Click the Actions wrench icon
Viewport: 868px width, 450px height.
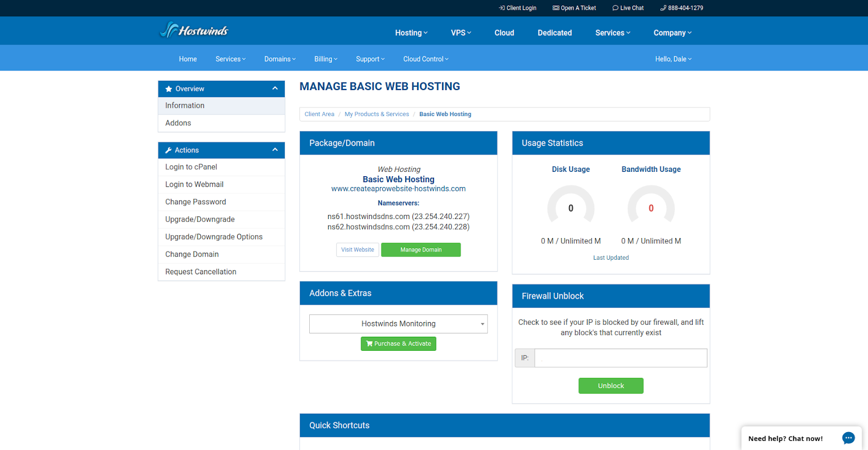point(168,150)
